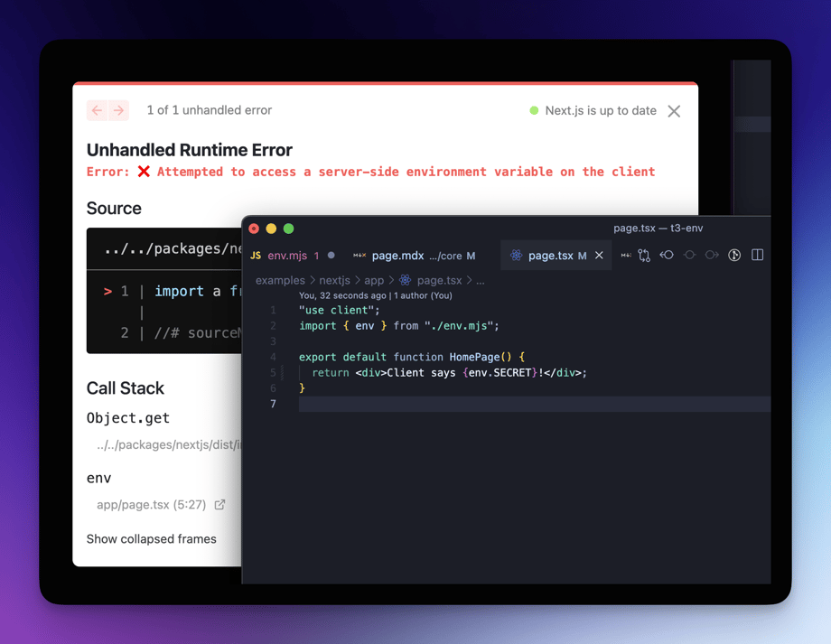The image size is (831, 644).
Task: Close the Next.js error overlay
Action: pos(674,111)
